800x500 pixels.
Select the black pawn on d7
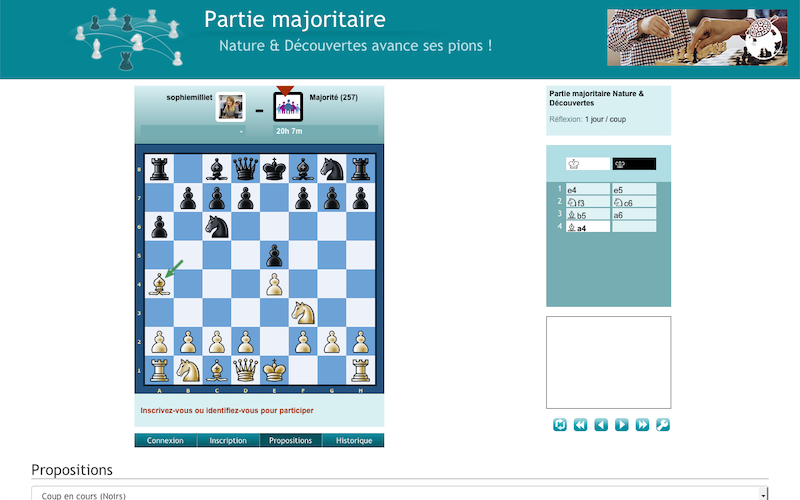point(245,197)
